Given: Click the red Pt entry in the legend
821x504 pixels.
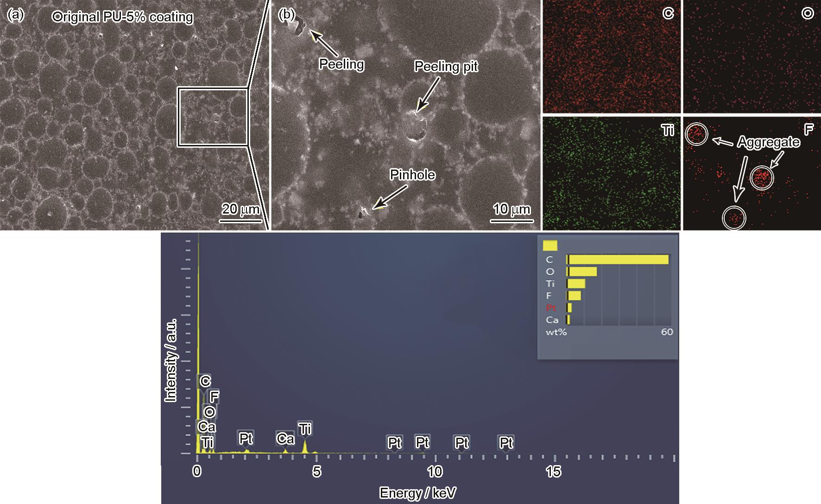Looking at the screenshot, I should [551, 308].
